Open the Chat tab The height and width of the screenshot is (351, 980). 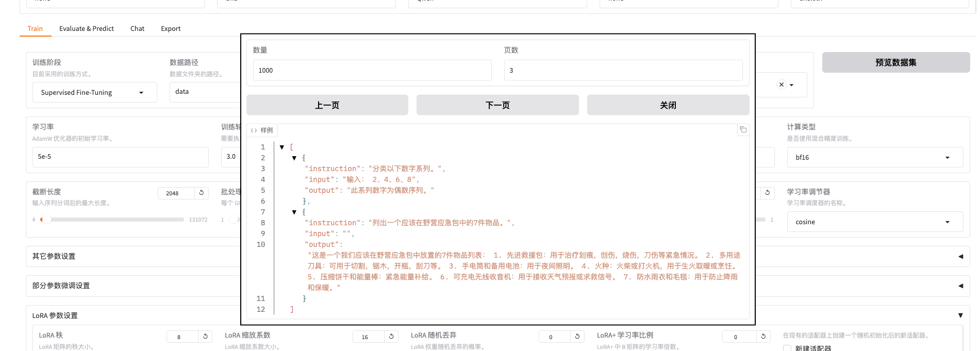pyautogui.click(x=137, y=28)
